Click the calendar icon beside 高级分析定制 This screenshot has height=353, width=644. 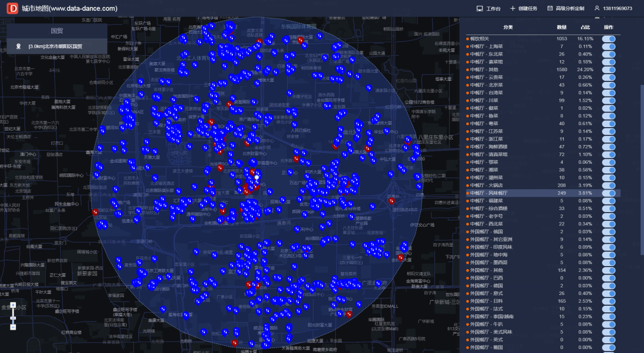pyautogui.click(x=550, y=9)
